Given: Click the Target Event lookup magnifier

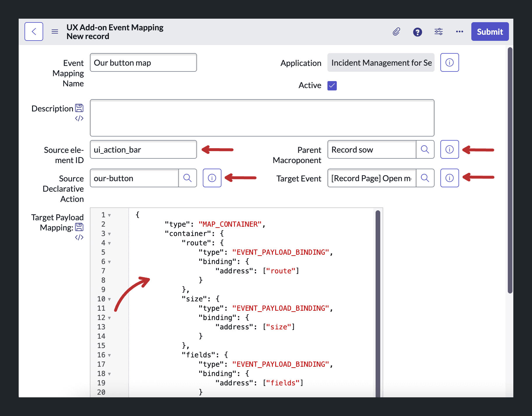Looking at the screenshot, I should (x=425, y=178).
